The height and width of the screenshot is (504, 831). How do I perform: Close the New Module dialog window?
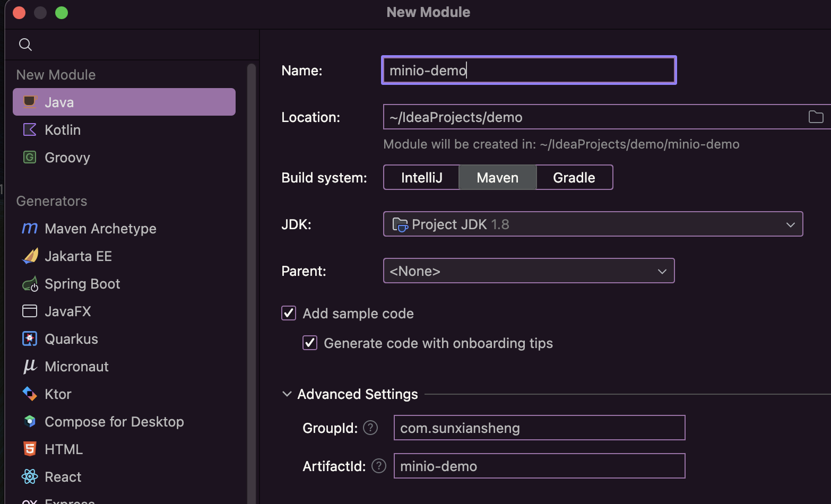(x=19, y=13)
